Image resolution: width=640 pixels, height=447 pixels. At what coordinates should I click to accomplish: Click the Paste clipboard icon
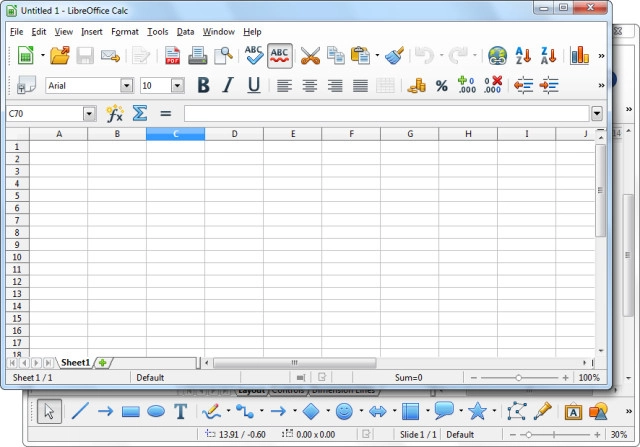pyautogui.click(x=360, y=56)
